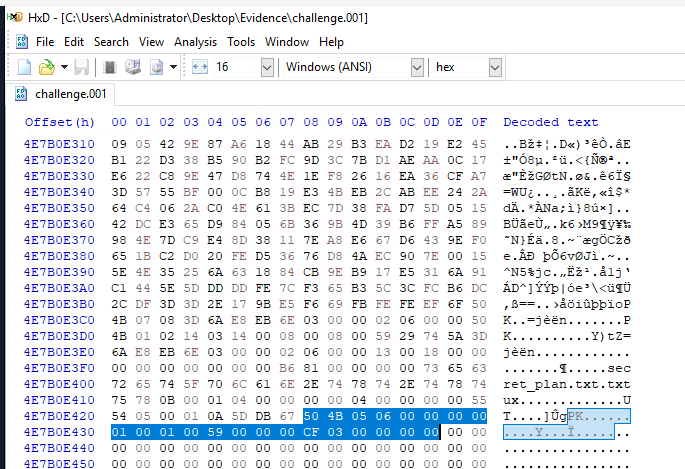Click offset row 4E7B0E3F0
685x469 pixels.
pos(59,368)
